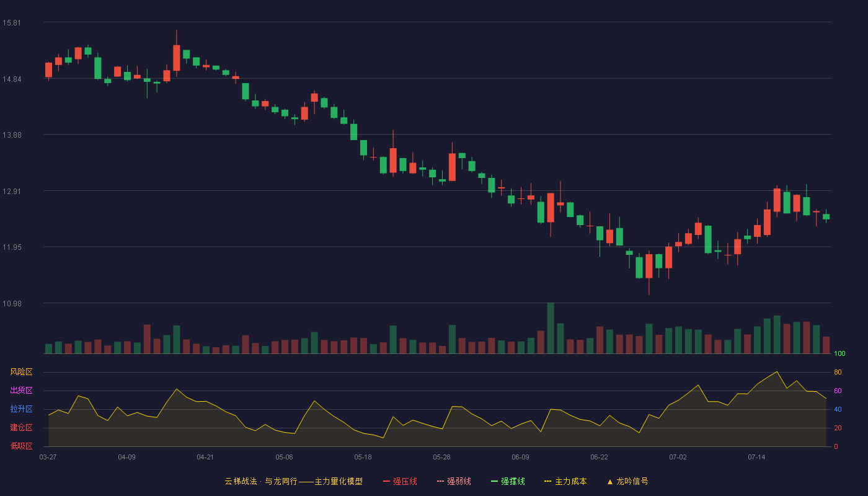Viewport: 868px width, 496px height.
Task: Click the 06-22 date label
Action: [x=599, y=457]
